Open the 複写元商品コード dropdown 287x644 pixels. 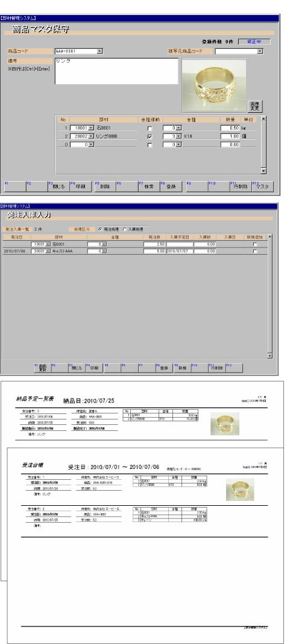[259, 51]
